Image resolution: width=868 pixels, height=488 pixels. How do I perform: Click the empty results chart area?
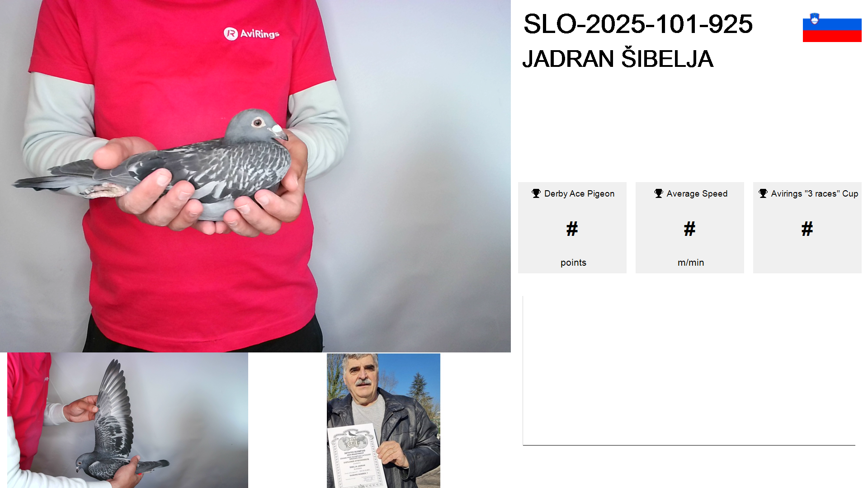(689, 371)
